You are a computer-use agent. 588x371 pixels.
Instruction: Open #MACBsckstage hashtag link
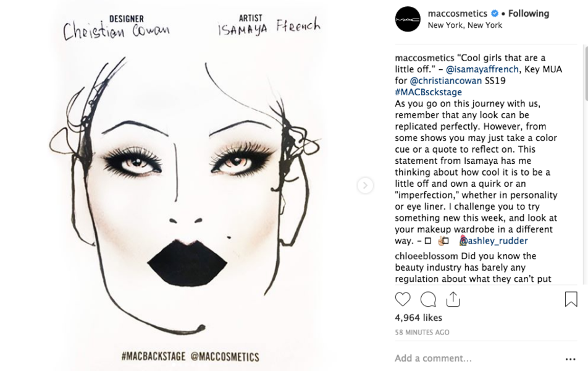[x=428, y=92]
